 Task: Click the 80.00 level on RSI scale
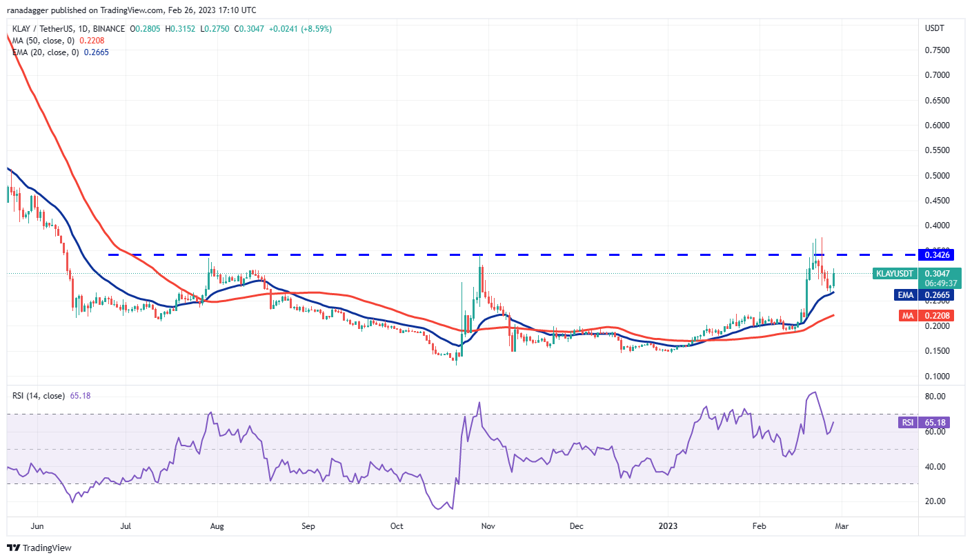pos(935,397)
